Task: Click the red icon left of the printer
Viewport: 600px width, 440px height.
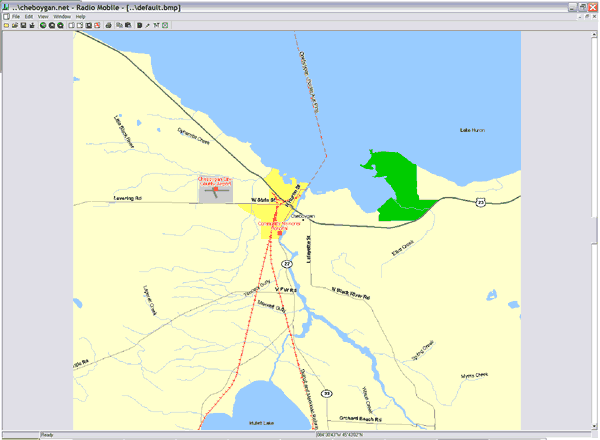Action: point(96,25)
